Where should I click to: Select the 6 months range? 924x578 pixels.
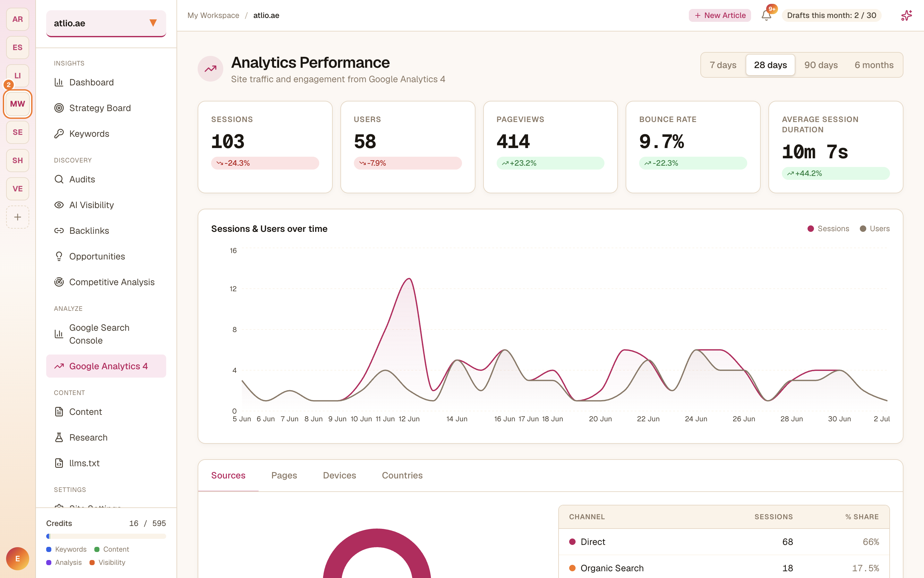874,65
